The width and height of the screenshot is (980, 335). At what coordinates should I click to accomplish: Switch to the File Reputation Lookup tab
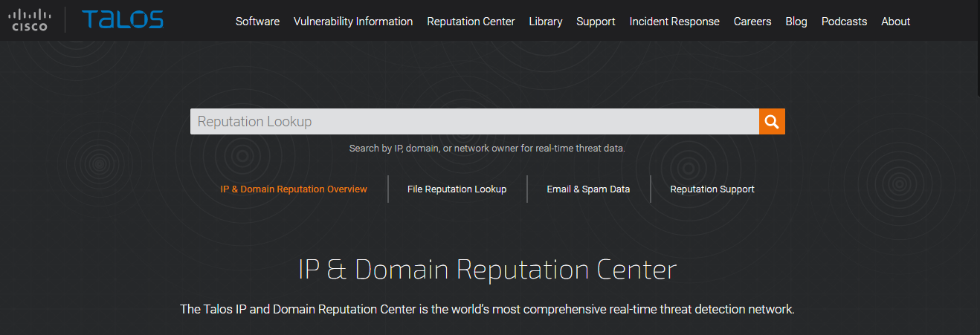pos(457,189)
